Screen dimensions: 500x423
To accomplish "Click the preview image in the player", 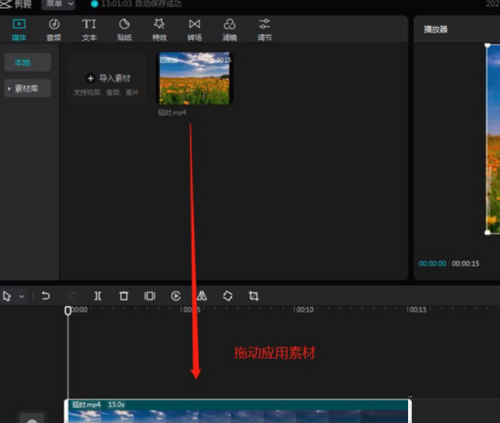I will [493, 139].
